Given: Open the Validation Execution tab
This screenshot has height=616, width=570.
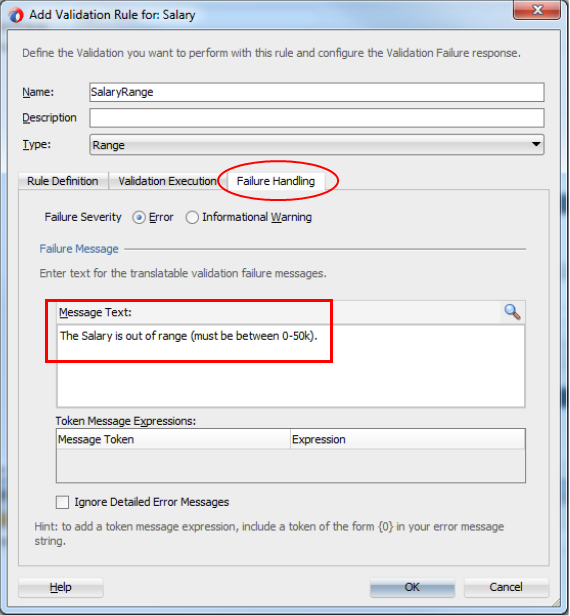Looking at the screenshot, I should (x=167, y=181).
